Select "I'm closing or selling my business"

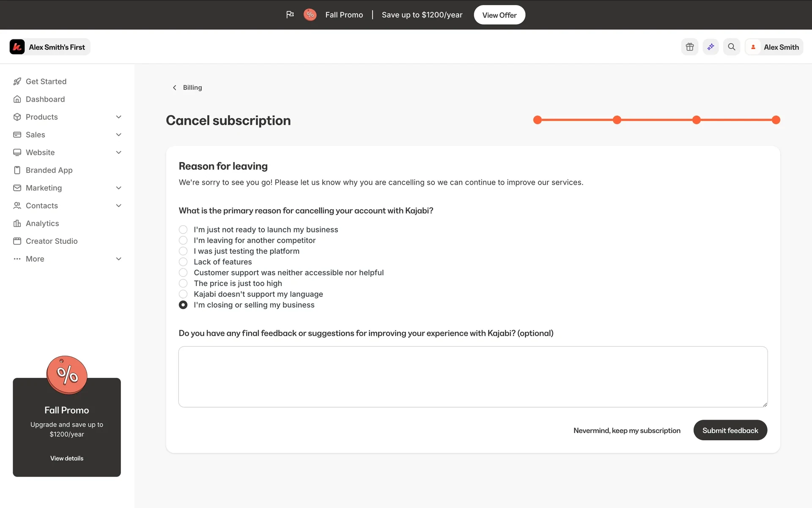(x=183, y=305)
